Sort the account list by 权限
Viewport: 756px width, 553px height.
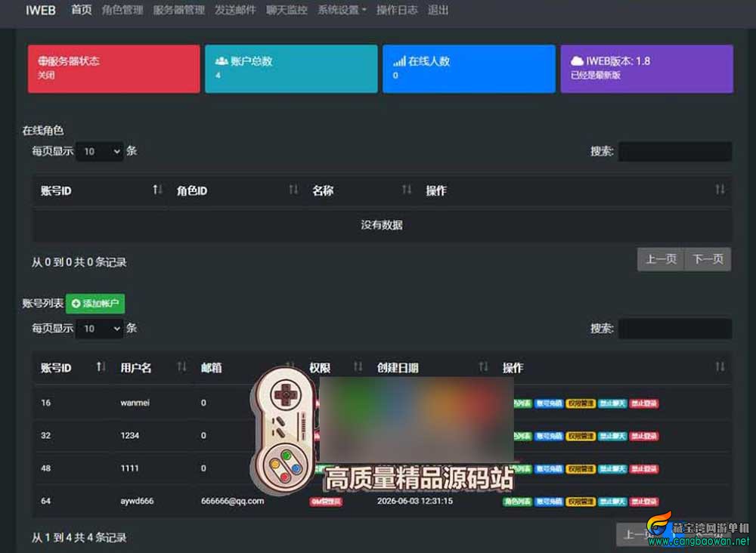pos(335,368)
